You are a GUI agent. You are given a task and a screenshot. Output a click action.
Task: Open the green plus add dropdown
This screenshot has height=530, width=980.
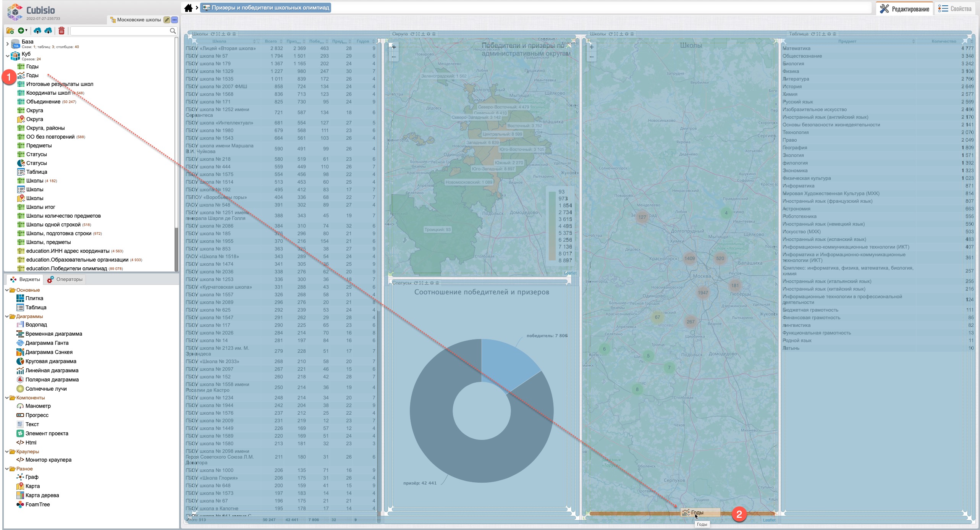[22, 31]
